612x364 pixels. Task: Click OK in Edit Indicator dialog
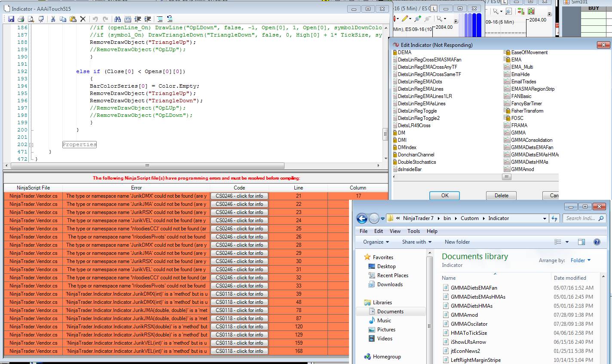444,196
